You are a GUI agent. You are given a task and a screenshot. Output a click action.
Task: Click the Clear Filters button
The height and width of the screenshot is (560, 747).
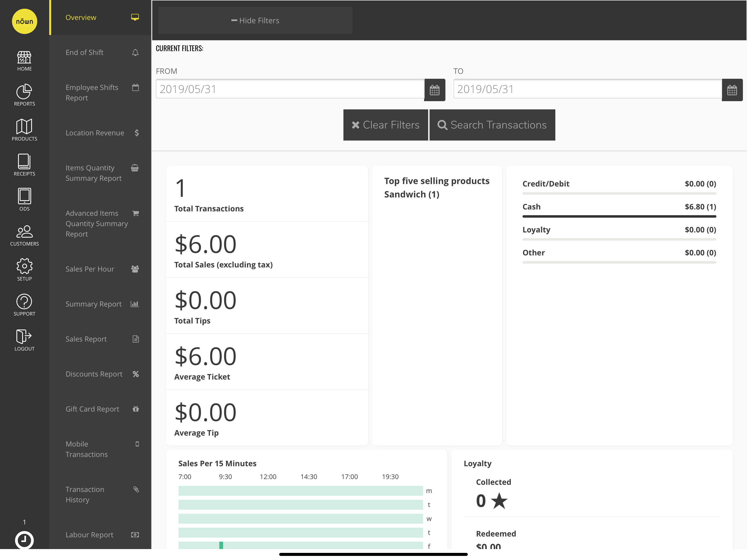(x=386, y=125)
